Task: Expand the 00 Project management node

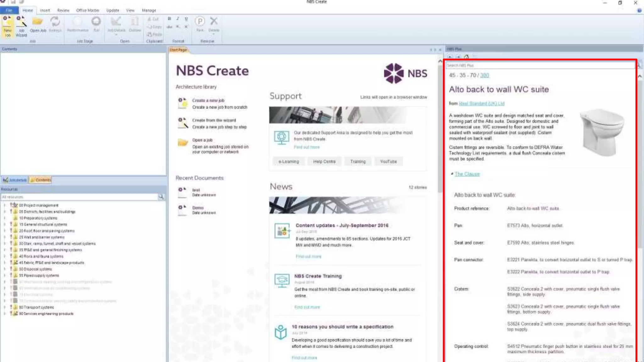Action: point(4,205)
